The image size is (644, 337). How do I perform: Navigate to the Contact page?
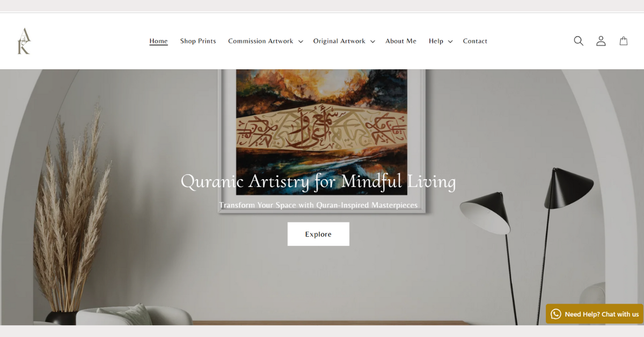pos(475,41)
